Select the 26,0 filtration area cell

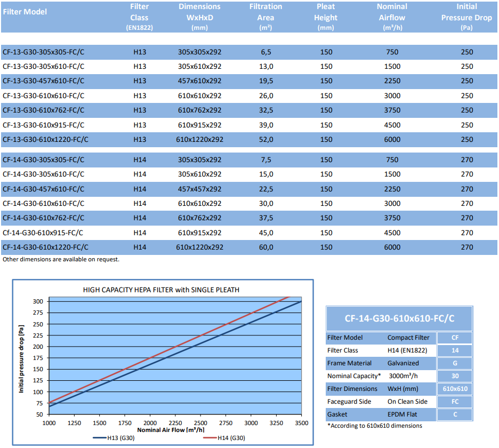click(266, 96)
